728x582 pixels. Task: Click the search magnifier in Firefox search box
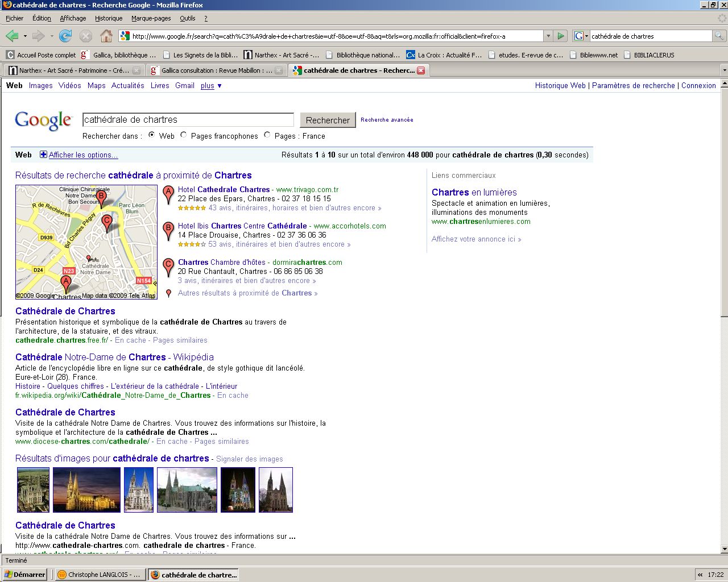(719, 36)
